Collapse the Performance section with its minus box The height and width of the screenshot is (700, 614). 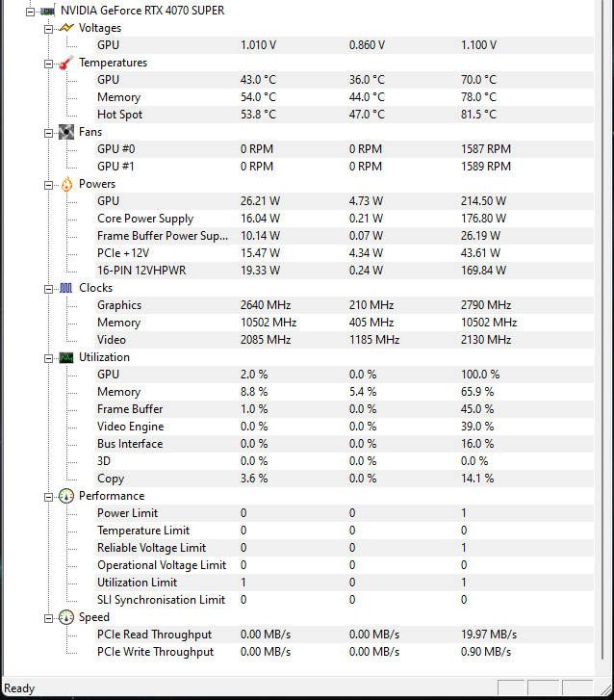(49, 496)
